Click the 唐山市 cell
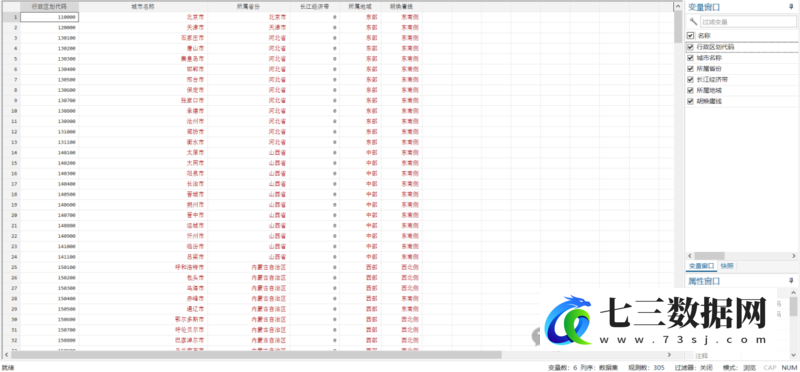The width and height of the screenshot is (800, 372). (143, 48)
